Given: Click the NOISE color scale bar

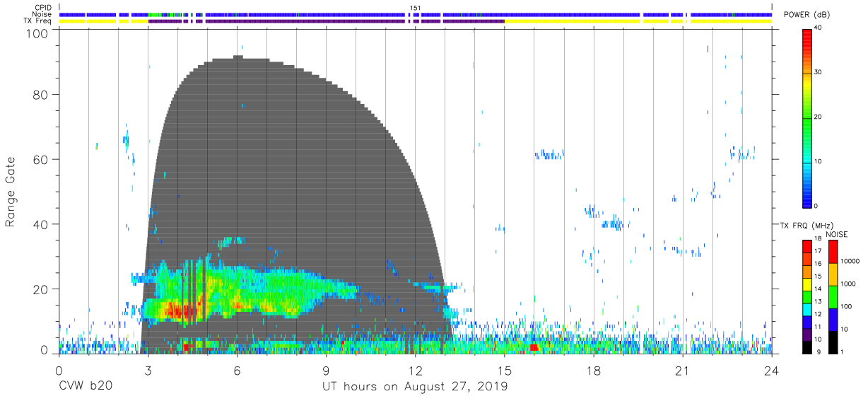Looking at the screenshot, I should click(x=833, y=296).
